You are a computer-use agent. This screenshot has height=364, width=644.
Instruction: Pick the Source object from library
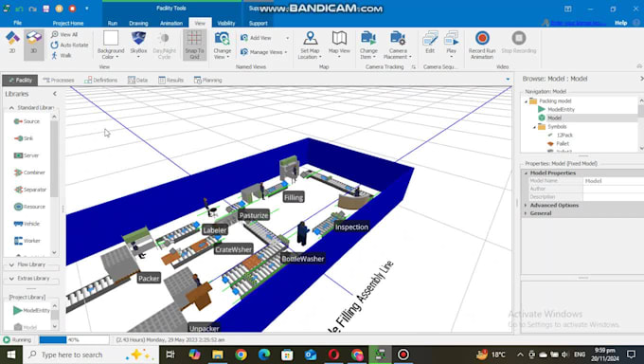tap(27, 121)
